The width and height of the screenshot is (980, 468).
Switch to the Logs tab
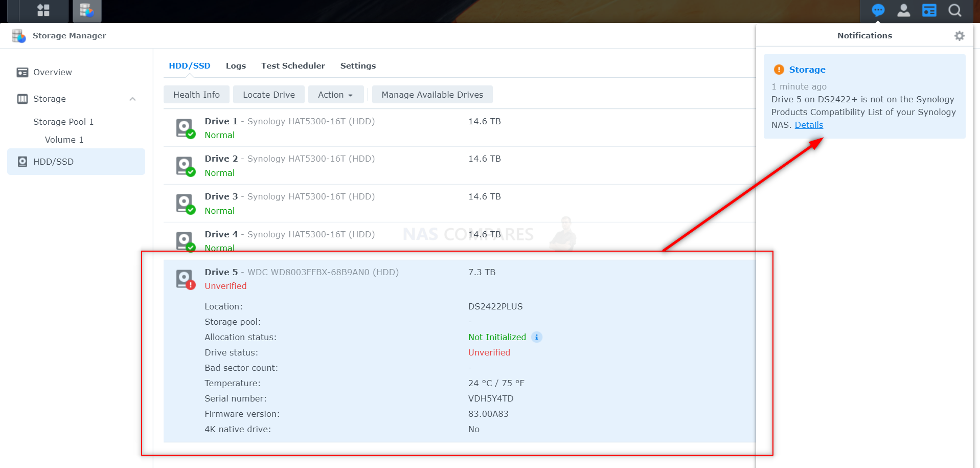[x=236, y=65]
